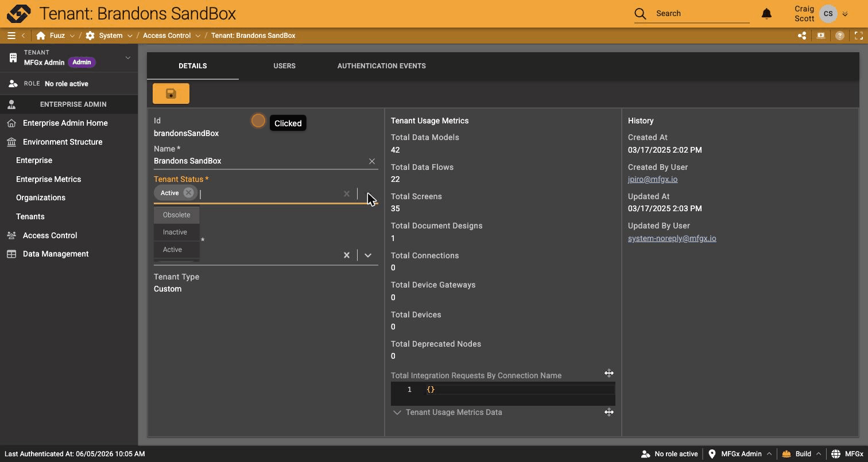Open Data Management in sidebar
This screenshot has height=462, width=868.
[x=56, y=254]
